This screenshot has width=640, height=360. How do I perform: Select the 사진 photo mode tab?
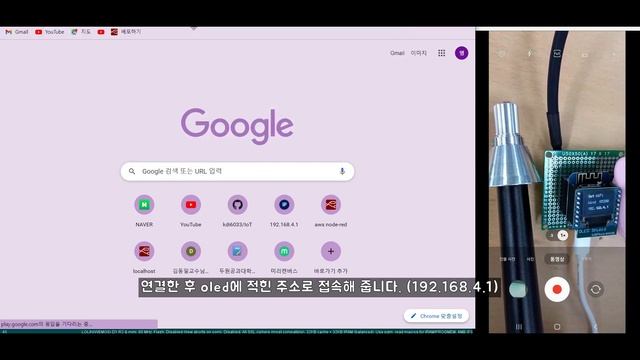[530, 259]
